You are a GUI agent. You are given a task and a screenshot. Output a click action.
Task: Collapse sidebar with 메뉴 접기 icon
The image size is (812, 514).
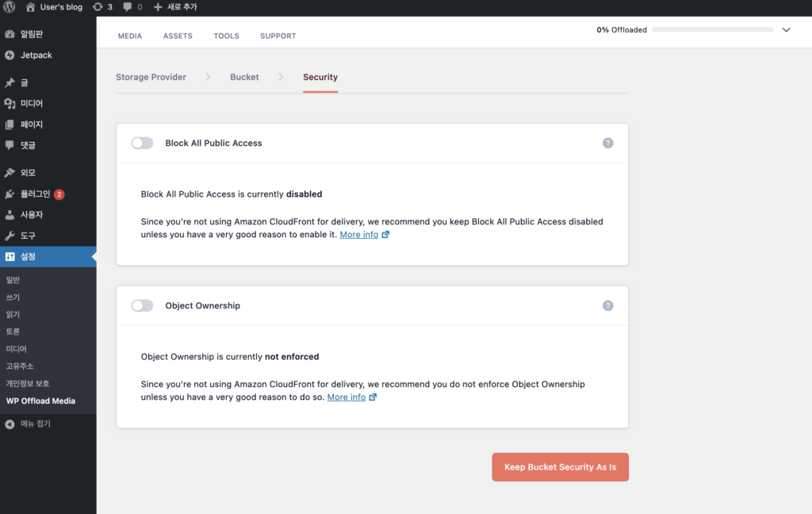tap(10, 424)
